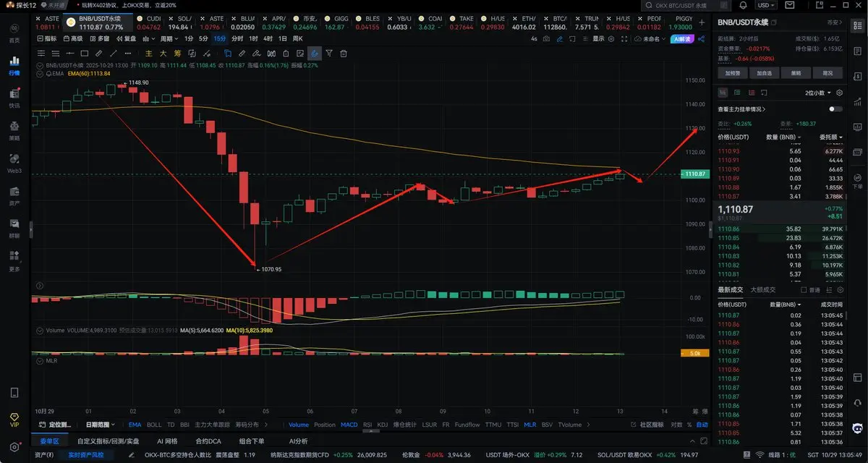This screenshot has width=868, height=463.
Task: Open the Web3 sidebar icon
Action: 14,162
